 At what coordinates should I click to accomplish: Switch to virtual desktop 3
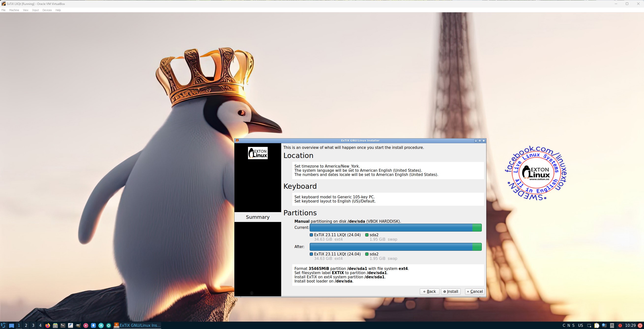(33, 326)
